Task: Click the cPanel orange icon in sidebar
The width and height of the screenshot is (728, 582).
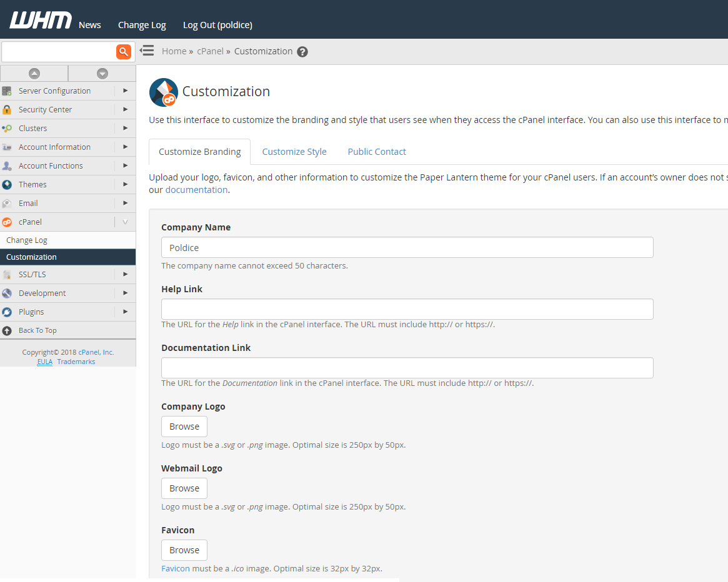Action: [7, 222]
